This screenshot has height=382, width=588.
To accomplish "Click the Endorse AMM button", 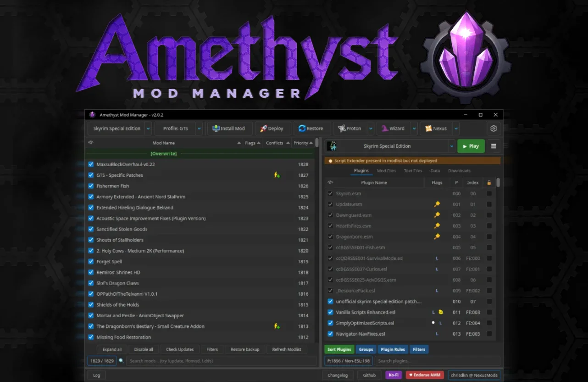I will click(x=424, y=375).
